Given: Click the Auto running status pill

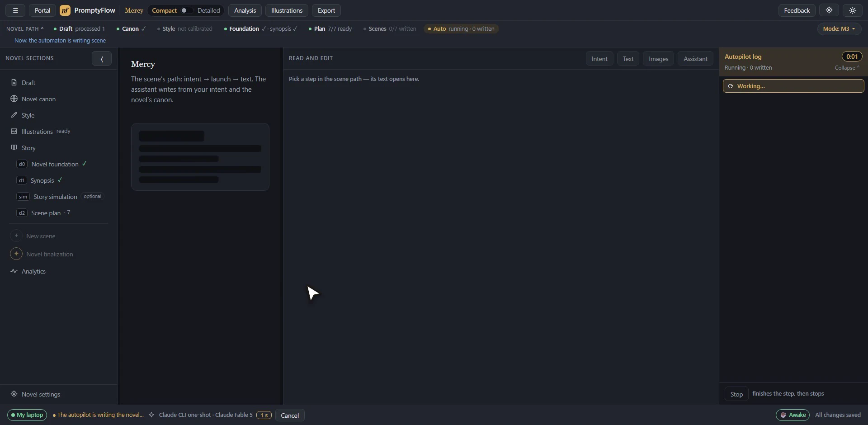Looking at the screenshot, I should (x=461, y=28).
